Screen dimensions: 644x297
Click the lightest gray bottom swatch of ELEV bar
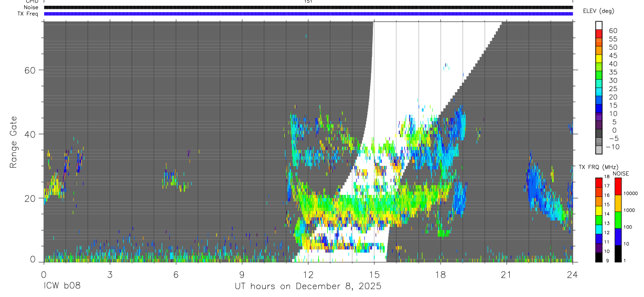(598, 150)
